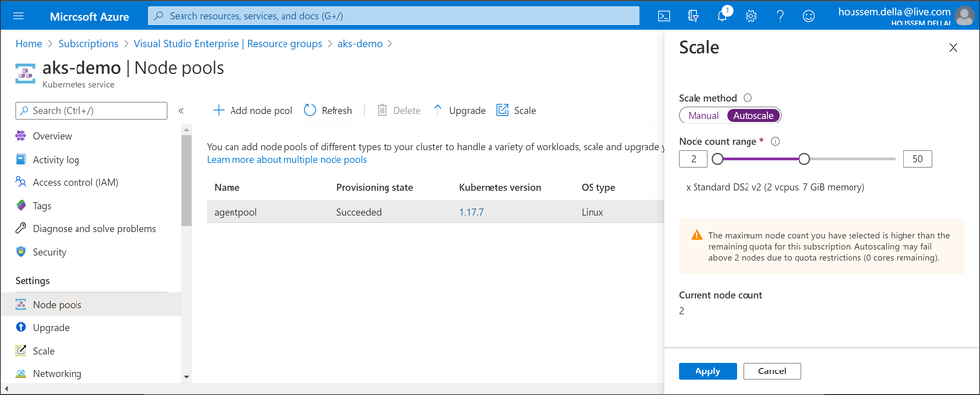Click the maximum node count slider handle
Image resolution: width=980 pixels, height=395 pixels.
click(805, 159)
